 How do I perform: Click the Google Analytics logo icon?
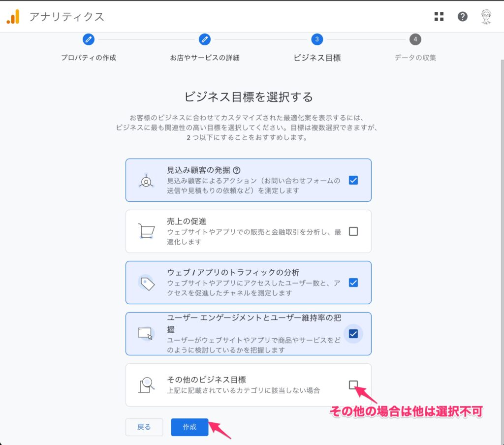pos(13,17)
